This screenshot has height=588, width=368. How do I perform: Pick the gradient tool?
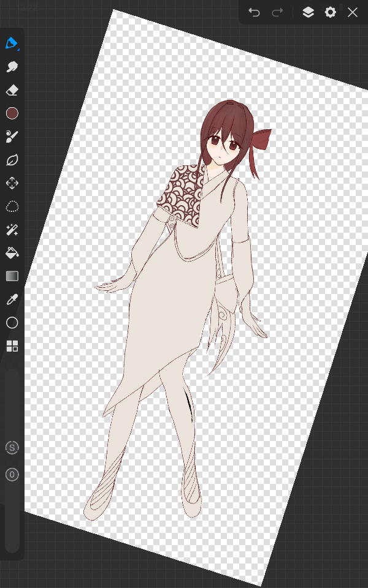12,276
